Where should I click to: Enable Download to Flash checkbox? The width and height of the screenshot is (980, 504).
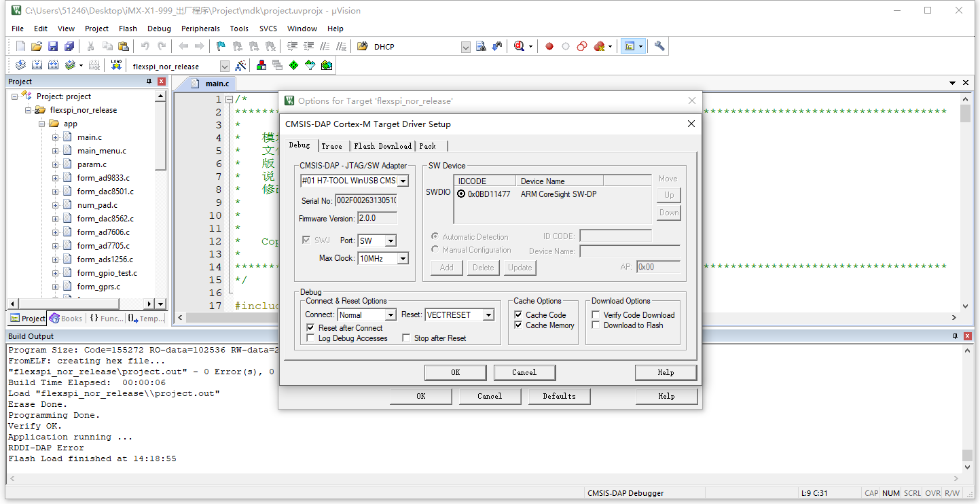point(628,325)
